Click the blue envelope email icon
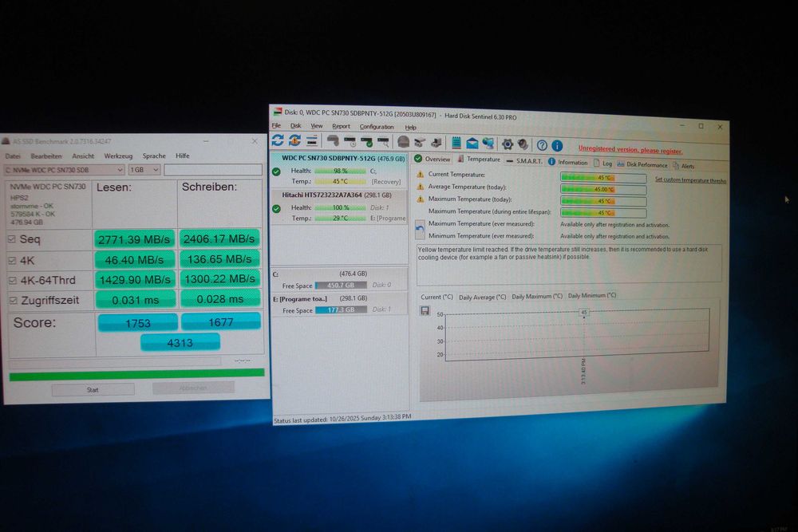The height and width of the screenshot is (532, 798). pos(472,144)
